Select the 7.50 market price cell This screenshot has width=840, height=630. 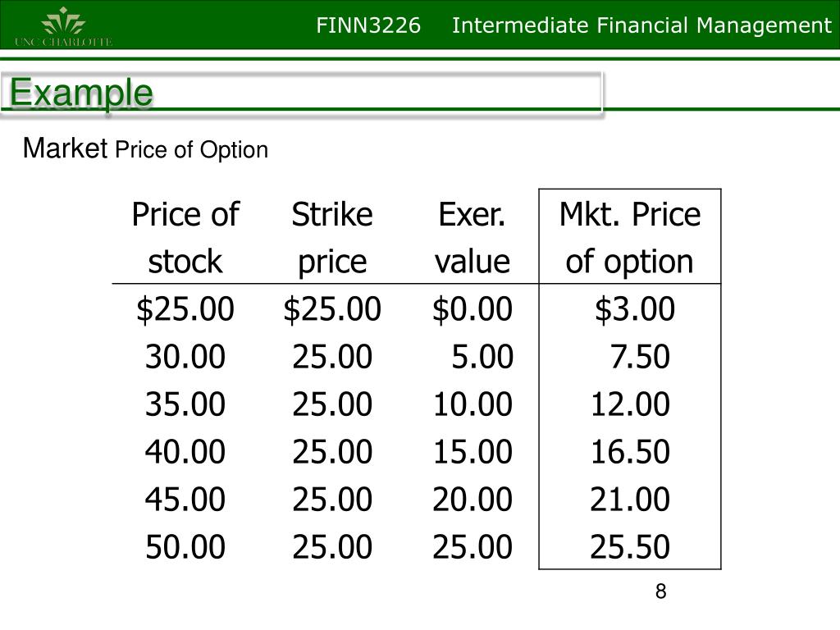click(640, 357)
